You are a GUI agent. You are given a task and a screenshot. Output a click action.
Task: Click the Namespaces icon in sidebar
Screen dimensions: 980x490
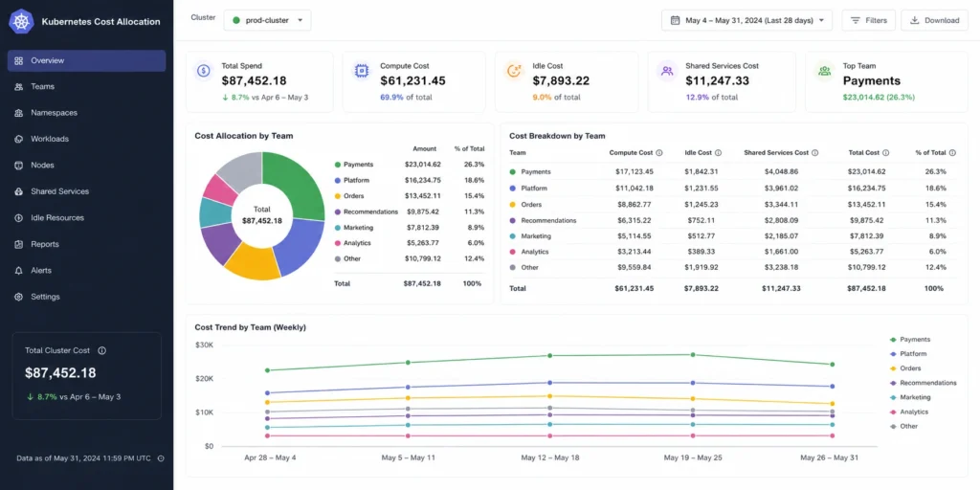19,113
